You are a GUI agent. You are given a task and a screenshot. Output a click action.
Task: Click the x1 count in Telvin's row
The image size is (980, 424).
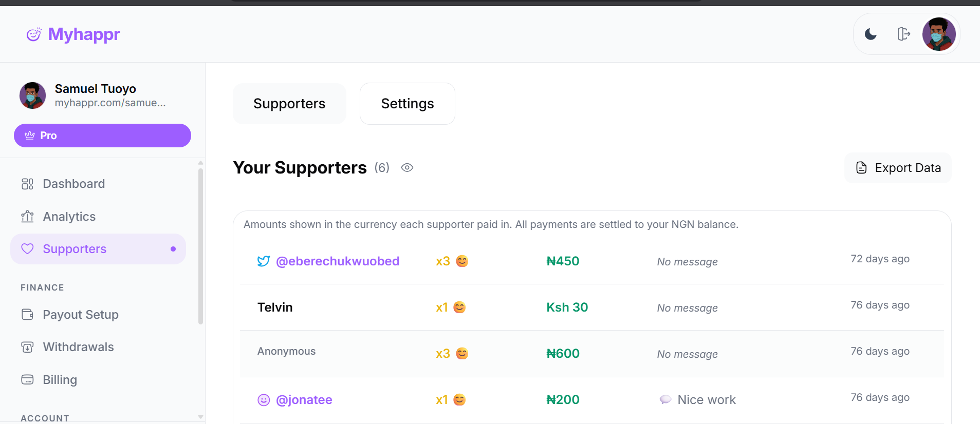tap(442, 307)
